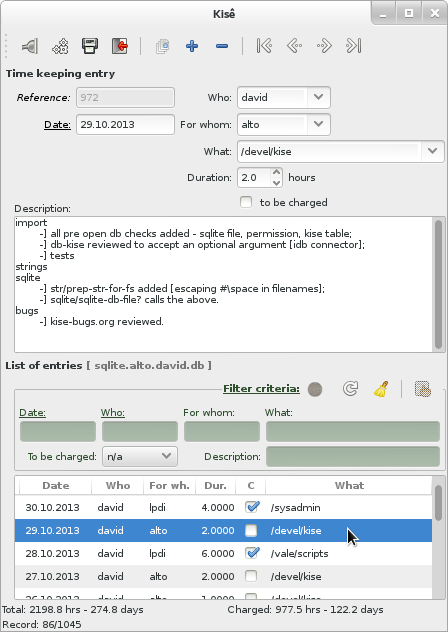Click the filter Date input field
Image resolution: width=448 pixels, height=632 pixels.
(58, 432)
